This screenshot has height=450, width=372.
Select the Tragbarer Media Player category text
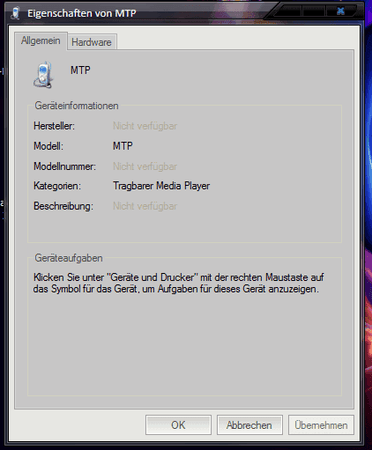pos(161,186)
